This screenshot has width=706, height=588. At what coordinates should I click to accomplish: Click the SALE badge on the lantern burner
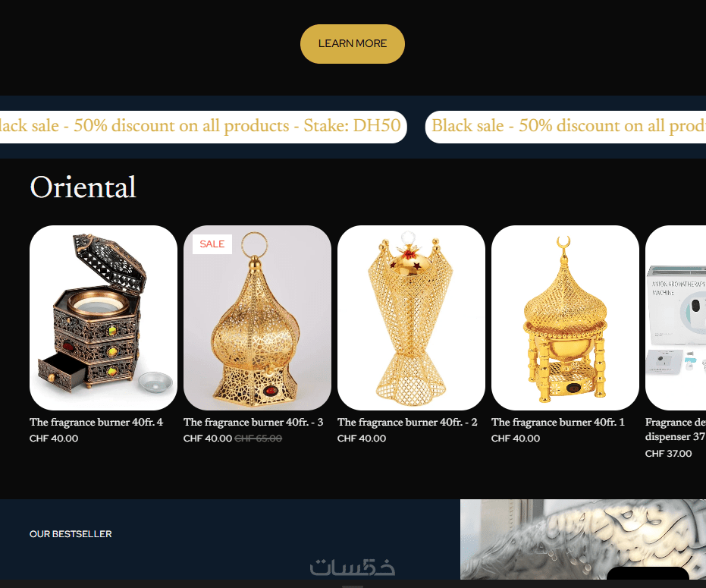(212, 244)
